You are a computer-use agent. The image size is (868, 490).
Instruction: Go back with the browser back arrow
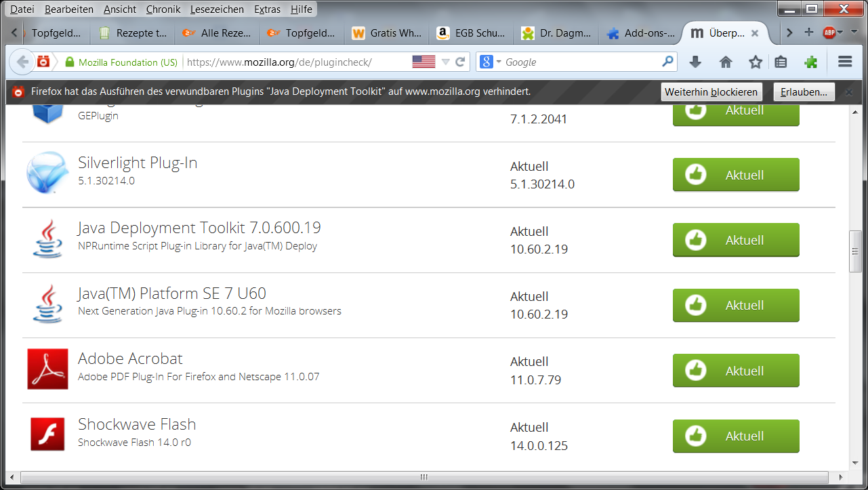pyautogui.click(x=22, y=62)
